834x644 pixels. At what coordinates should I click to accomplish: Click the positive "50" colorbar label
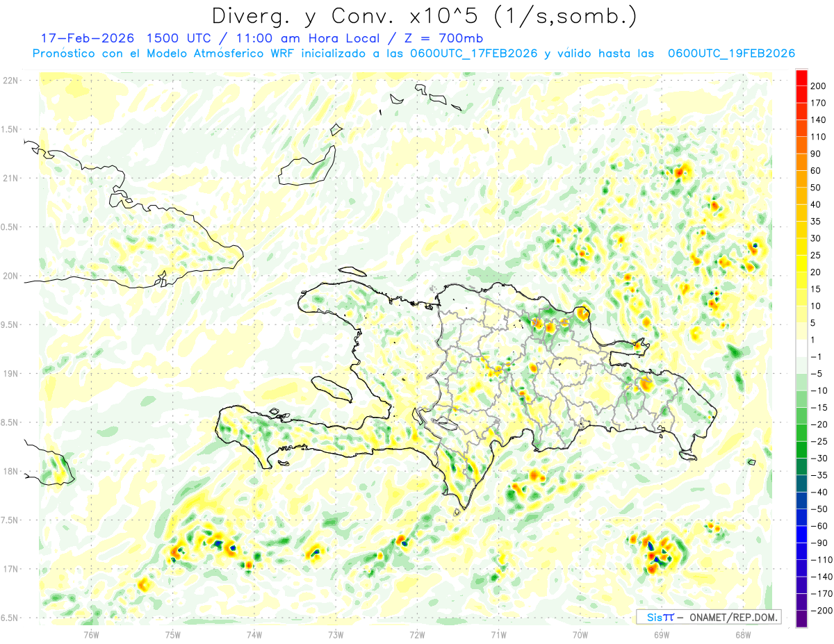tap(816, 188)
